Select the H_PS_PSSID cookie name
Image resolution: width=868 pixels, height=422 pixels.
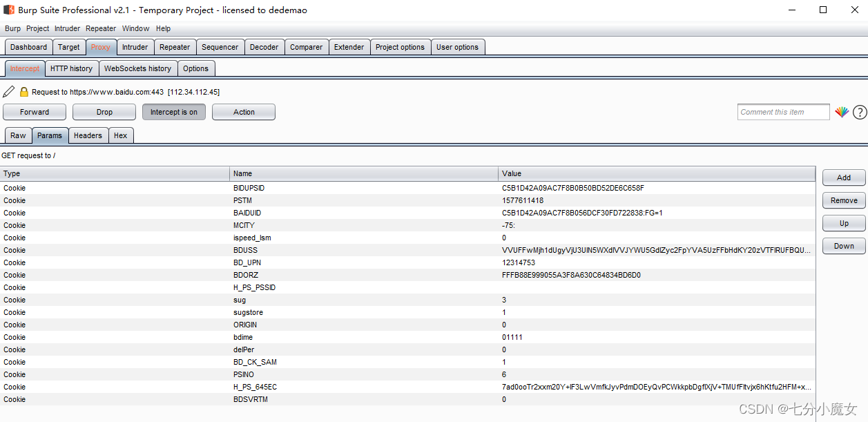[x=254, y=287]
